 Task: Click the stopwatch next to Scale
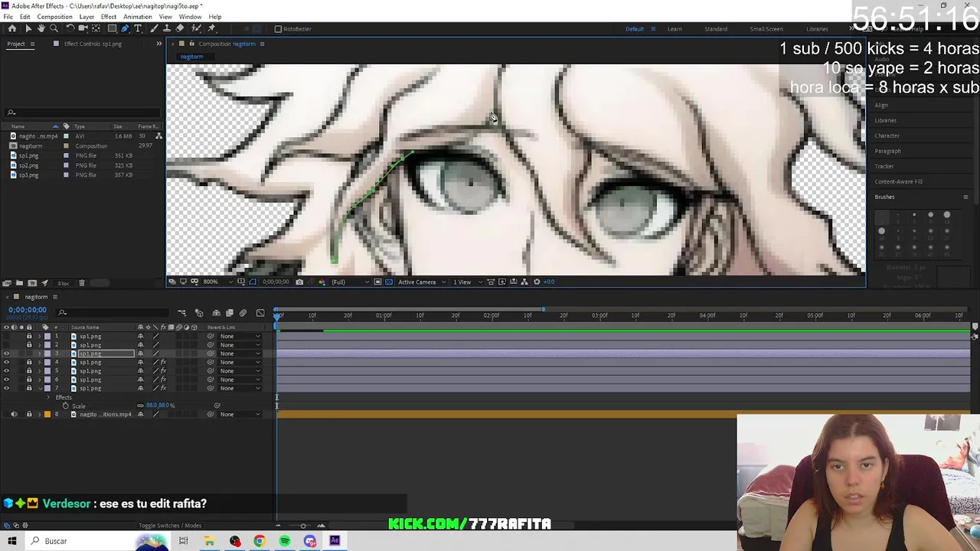[66, 406]
